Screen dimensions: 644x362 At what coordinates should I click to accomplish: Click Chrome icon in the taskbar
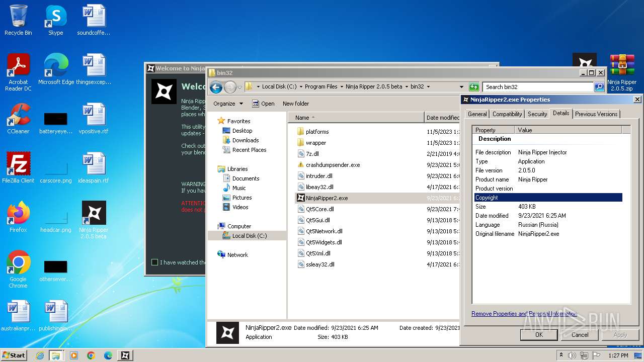91,355
